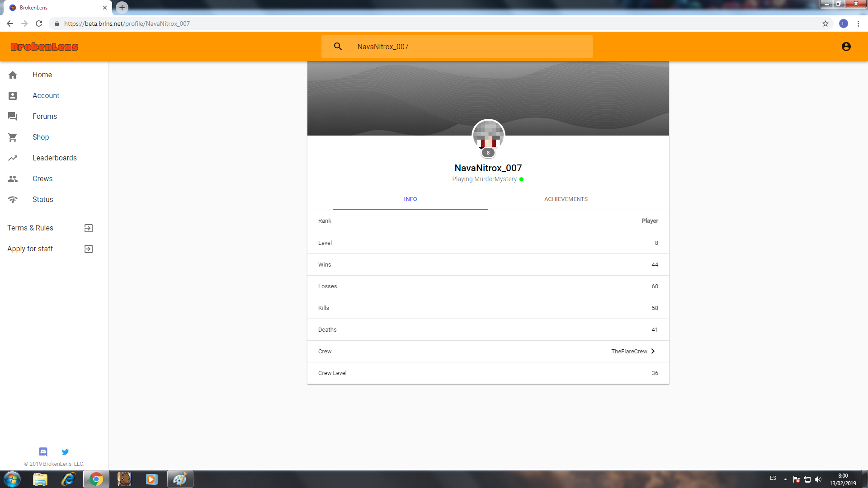Open Forums link

click(x=45, y=117)
